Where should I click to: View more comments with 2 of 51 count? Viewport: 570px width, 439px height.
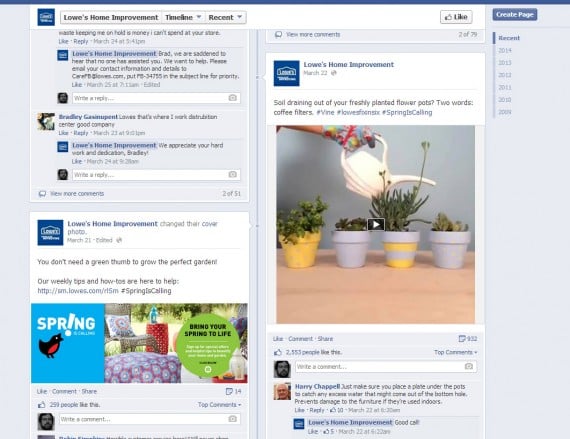(x=77, y=194)
